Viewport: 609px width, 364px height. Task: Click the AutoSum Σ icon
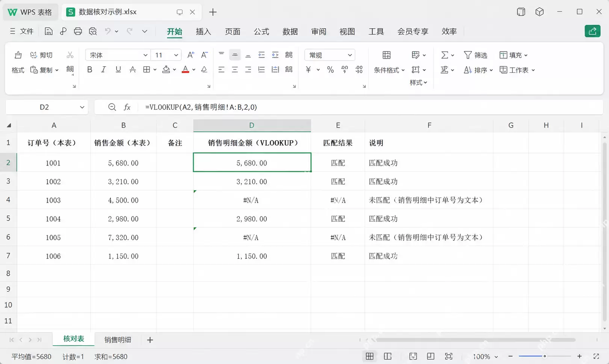[x=444, y=55]
